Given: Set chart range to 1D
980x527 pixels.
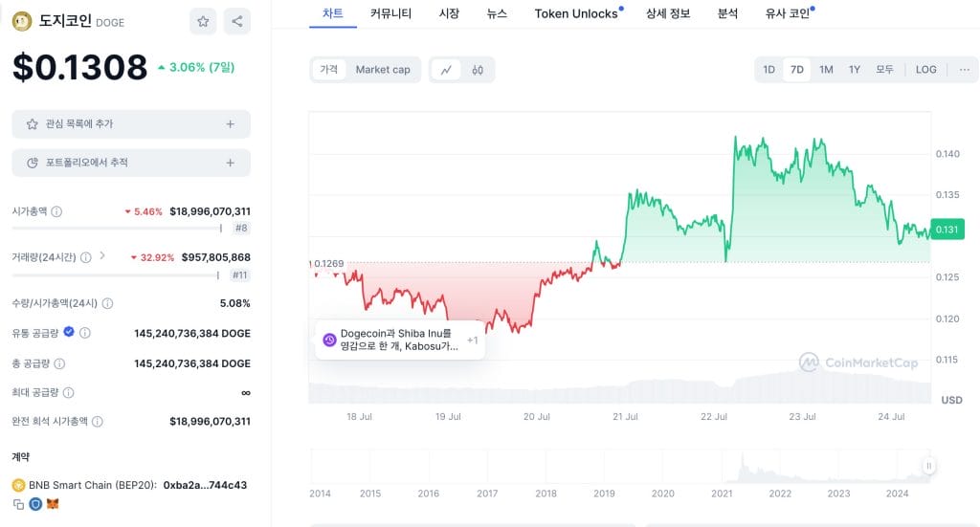Looking at the screenshot, I should [768, 69].
